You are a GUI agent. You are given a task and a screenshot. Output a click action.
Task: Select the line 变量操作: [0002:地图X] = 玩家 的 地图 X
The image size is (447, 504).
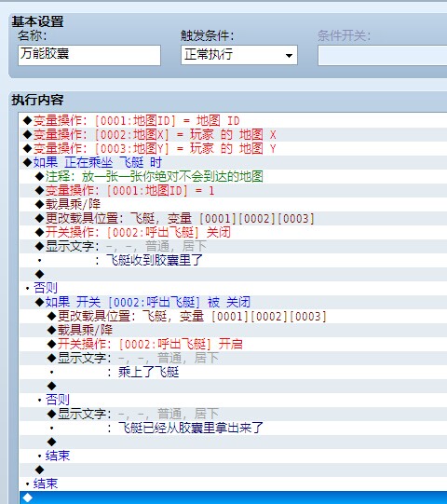coord(233,135)
